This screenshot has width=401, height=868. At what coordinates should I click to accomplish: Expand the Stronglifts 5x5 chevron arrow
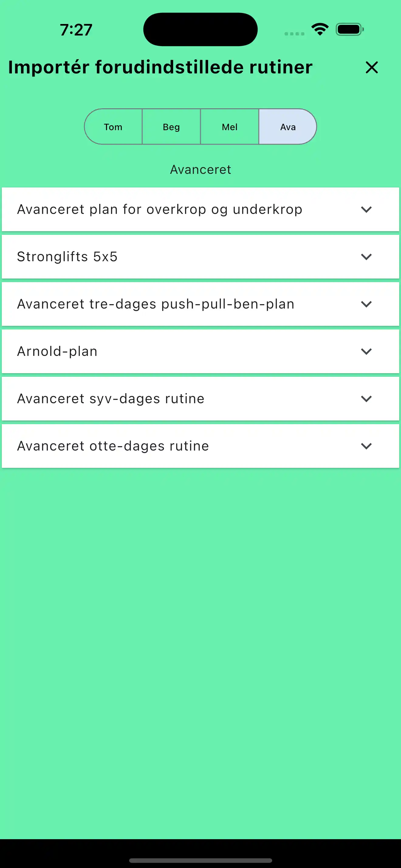tap(366, 257)
